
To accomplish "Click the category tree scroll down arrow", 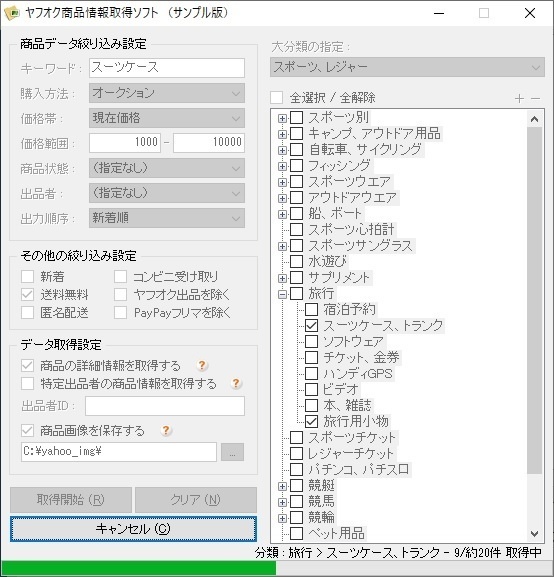I will point(534,533).
